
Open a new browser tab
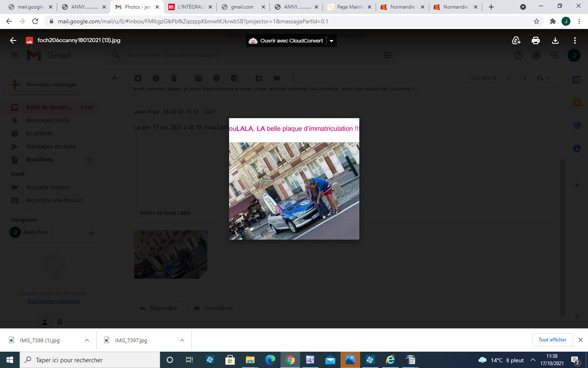(x=491, y=7)
